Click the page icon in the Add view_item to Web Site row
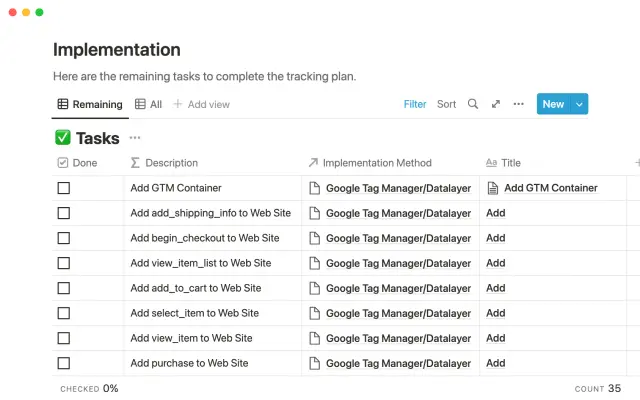This screenshot has height=400, width=640. pos(314,338)
